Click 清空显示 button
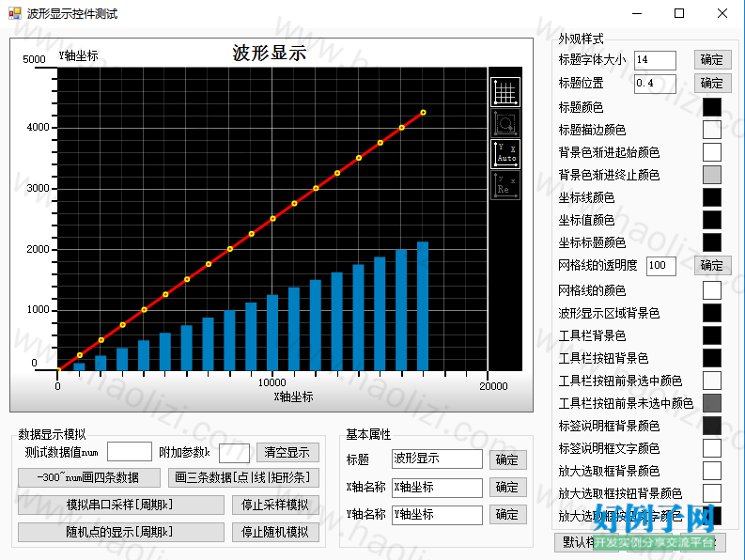745x560 pixels. point(287,452)
